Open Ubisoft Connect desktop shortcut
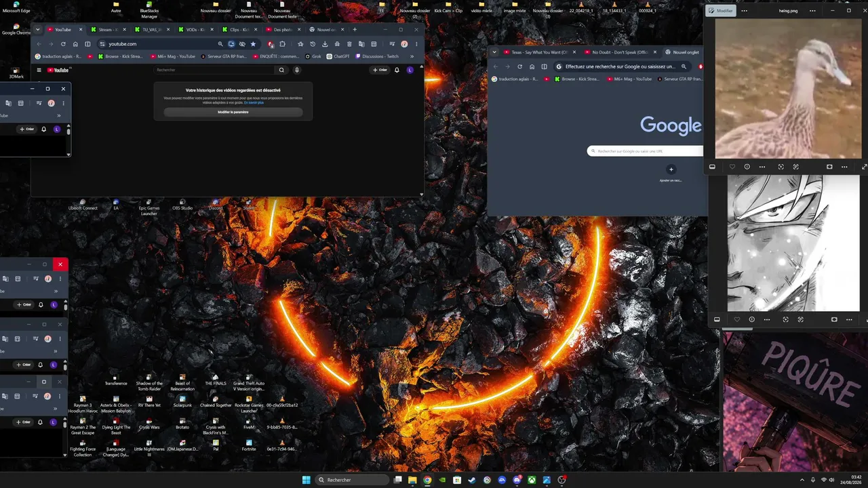The height and width of the screenshot is (488, 868). (83, 204)
